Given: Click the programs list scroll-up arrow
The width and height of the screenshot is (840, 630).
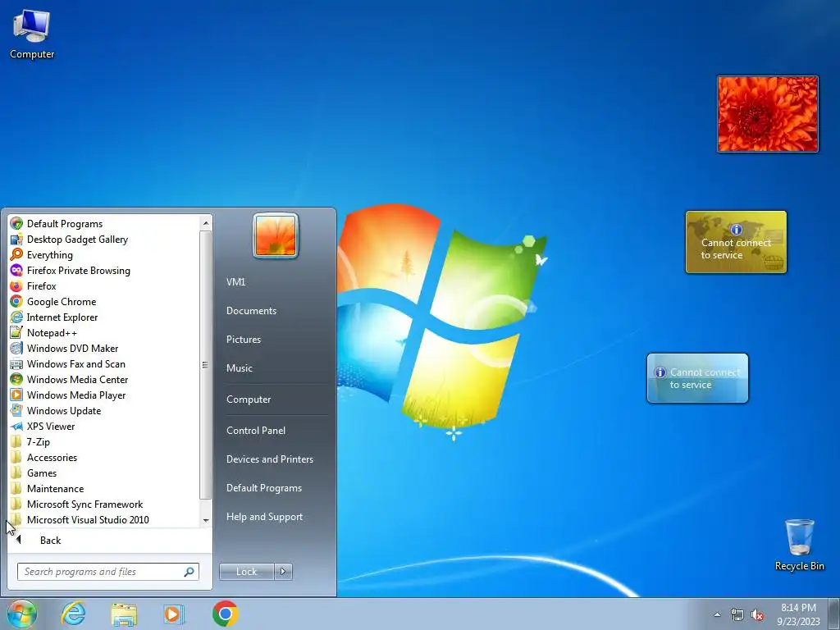Looking at the screenshot, I should click(x=206, y=223).
